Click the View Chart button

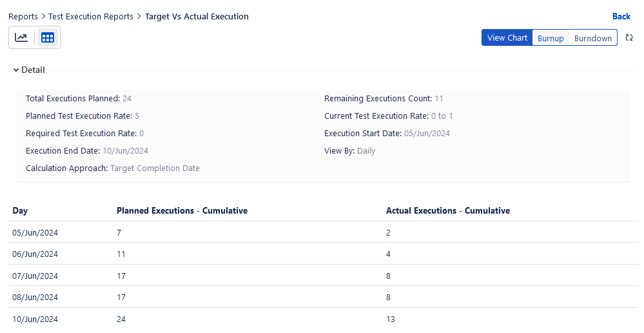[507, 38]
